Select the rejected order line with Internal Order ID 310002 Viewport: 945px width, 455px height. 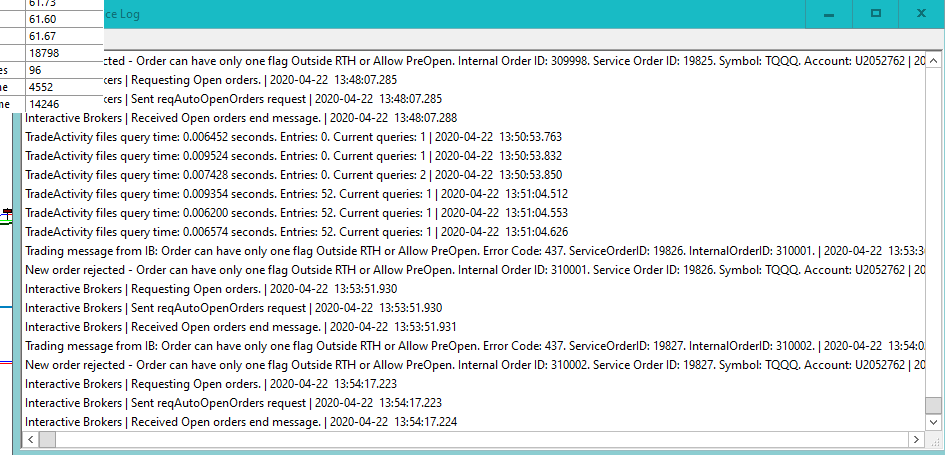coord(475,365)
